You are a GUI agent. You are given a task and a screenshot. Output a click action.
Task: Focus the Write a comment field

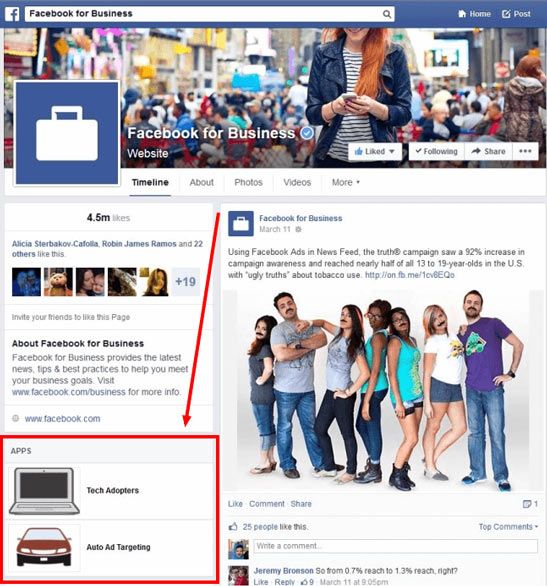tap(395, 546)
